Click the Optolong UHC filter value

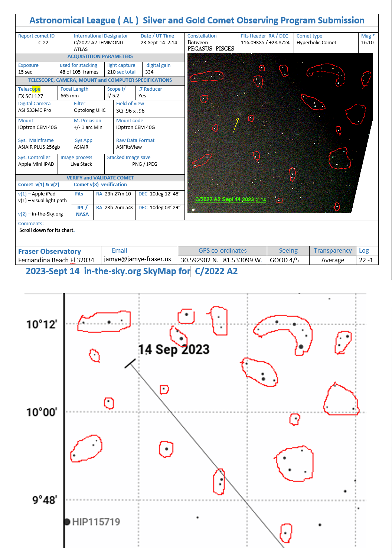(x=89, y=110)
